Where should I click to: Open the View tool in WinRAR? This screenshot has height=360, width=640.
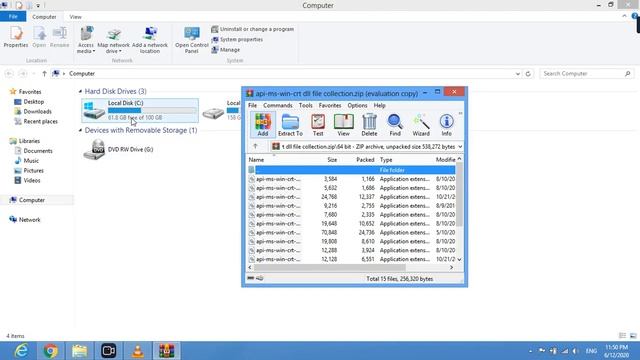coord(343,124)
